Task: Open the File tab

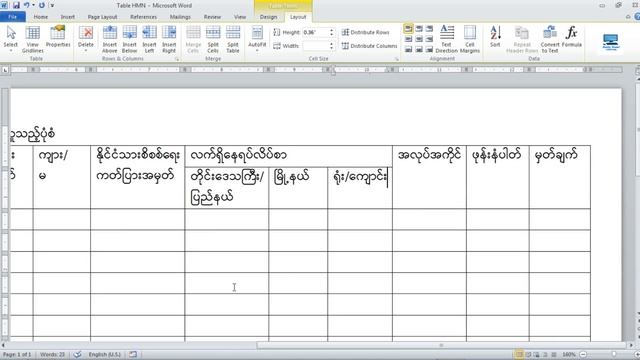Action: (x=13, y=17)
